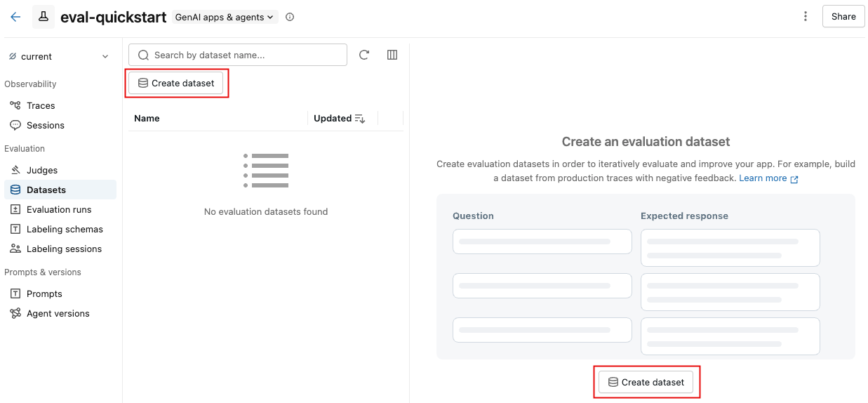Navigate to Labeling schemas

click(65, 229)
